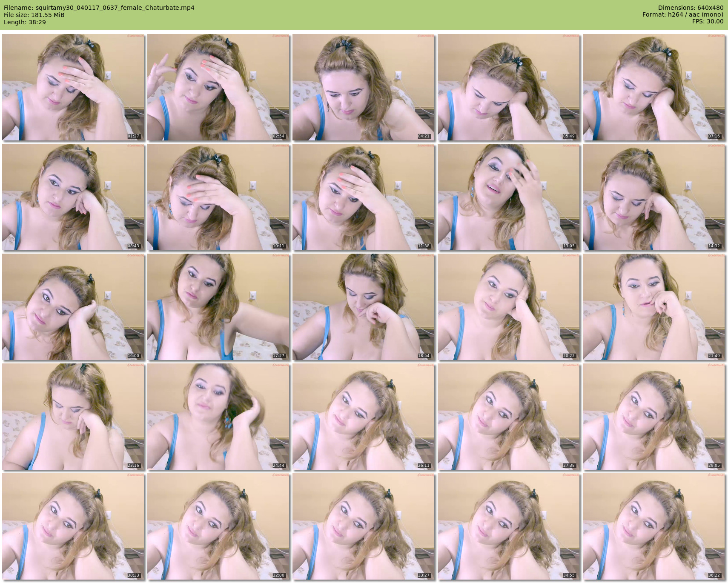Select the thumbnail marked 24:44

pos(218,417)
